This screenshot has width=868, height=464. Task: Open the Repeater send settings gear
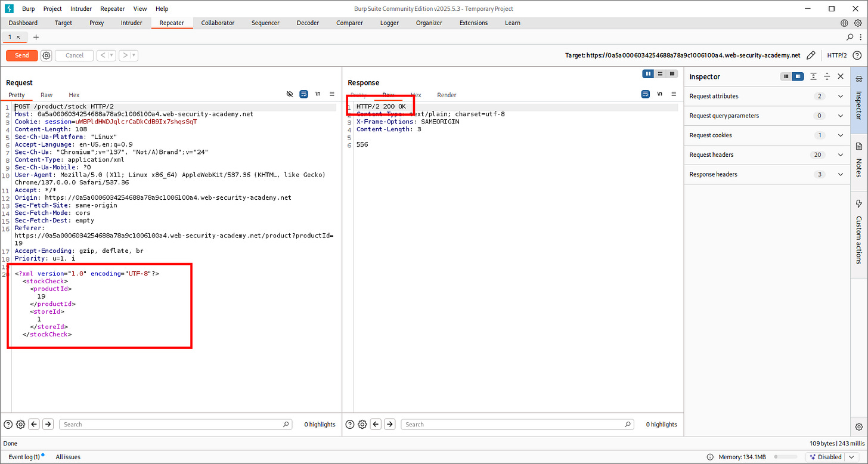[x=46, y=55]
